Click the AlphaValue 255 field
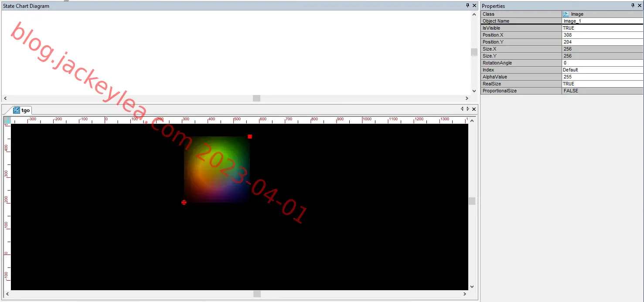The height and width of the screenshot is (302, 644). point(602,77)
